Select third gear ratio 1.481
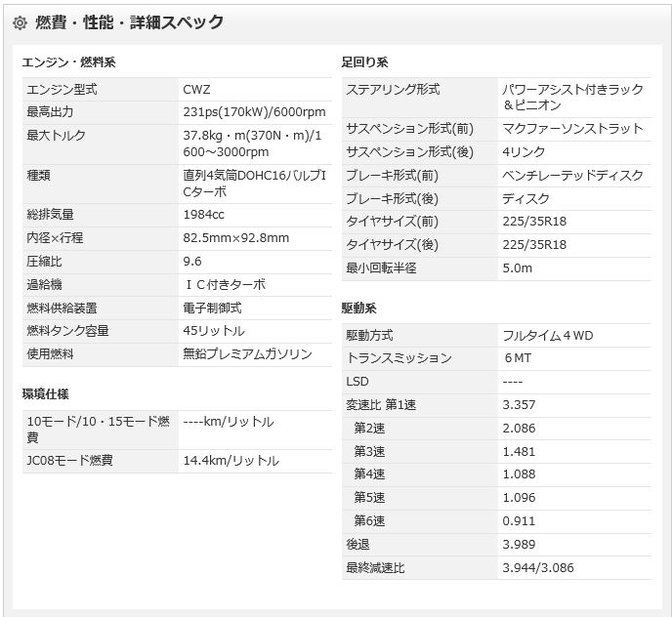The image size is (672, 617). (519, 452)
